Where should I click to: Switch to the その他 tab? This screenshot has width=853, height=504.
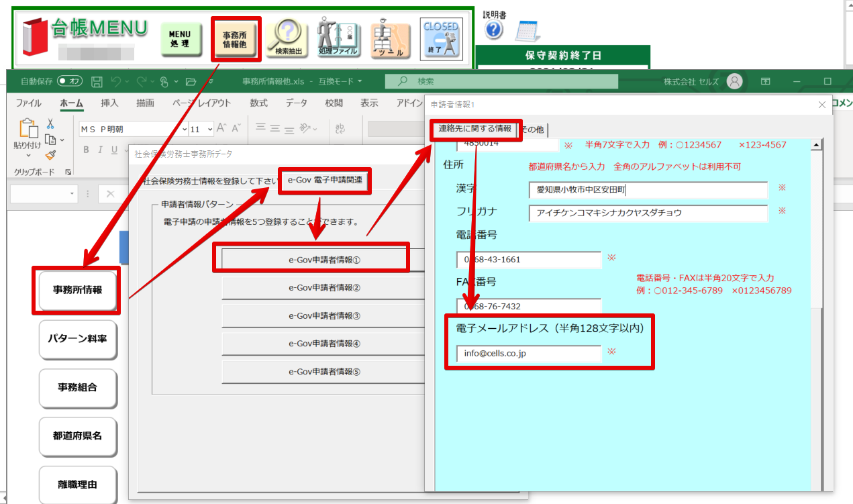(x=534, y=130)
